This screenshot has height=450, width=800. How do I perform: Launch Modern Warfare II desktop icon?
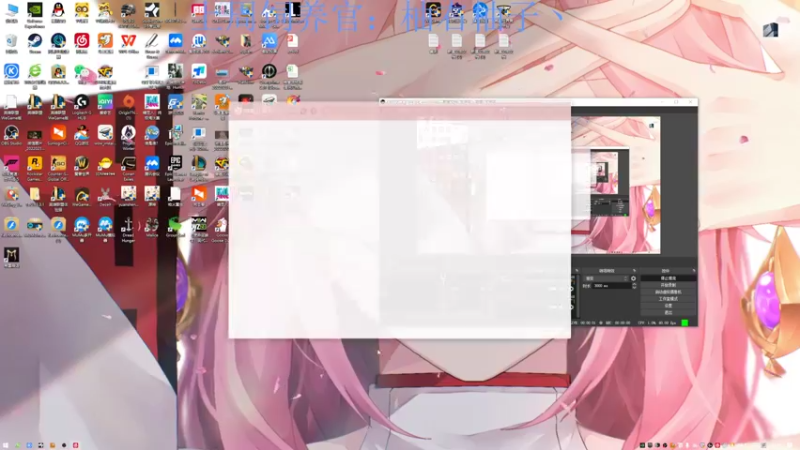199,229
